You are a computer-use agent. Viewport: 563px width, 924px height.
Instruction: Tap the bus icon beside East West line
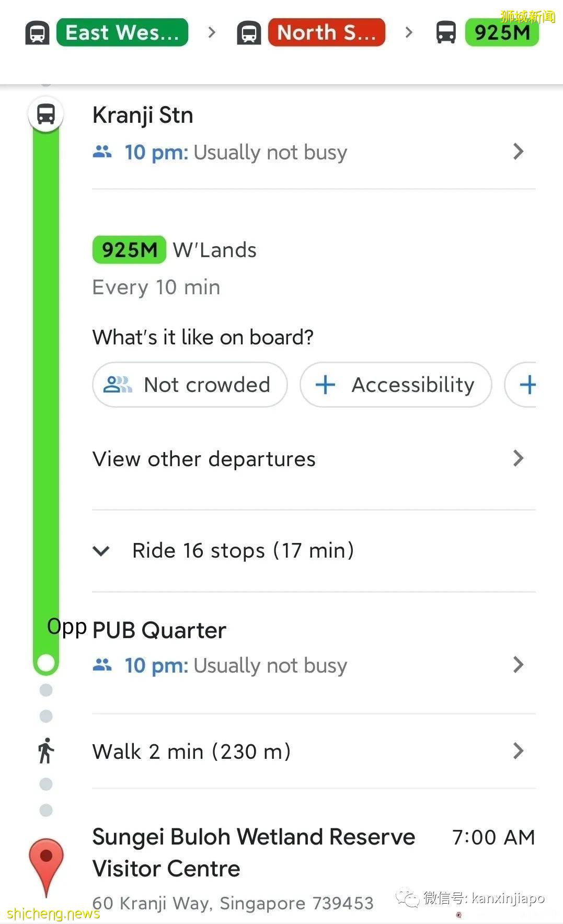tap(37, 33)
